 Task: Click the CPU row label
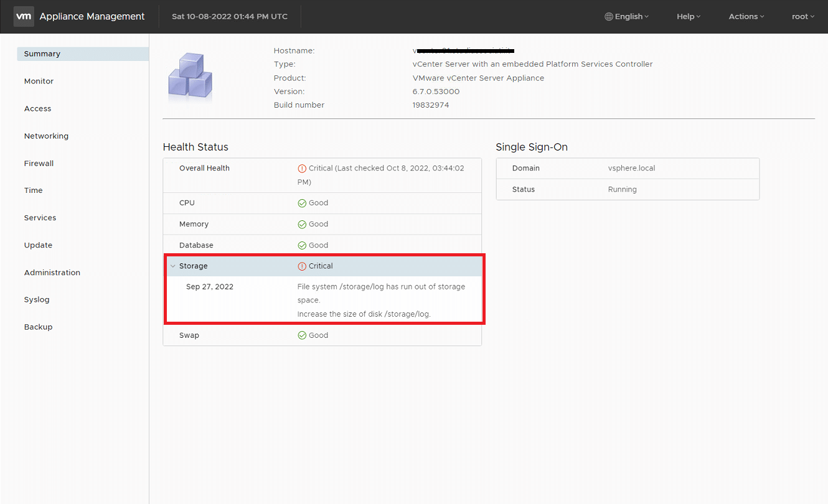point(187,203)
